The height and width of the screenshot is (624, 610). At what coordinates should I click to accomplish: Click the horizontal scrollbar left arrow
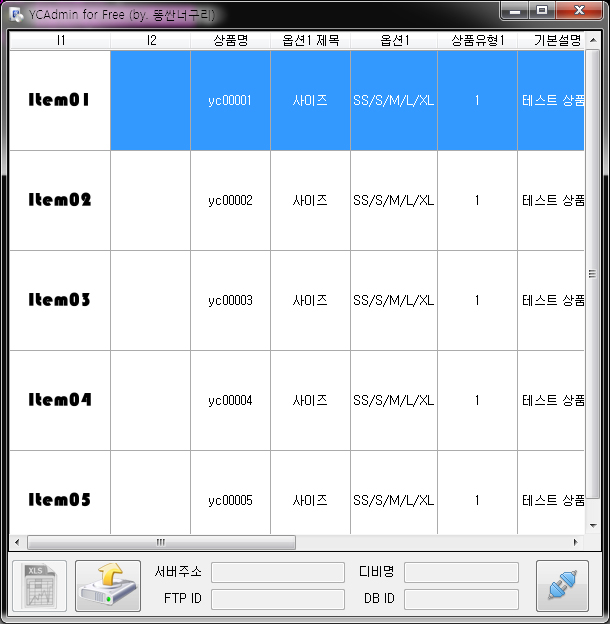point(17,542)
